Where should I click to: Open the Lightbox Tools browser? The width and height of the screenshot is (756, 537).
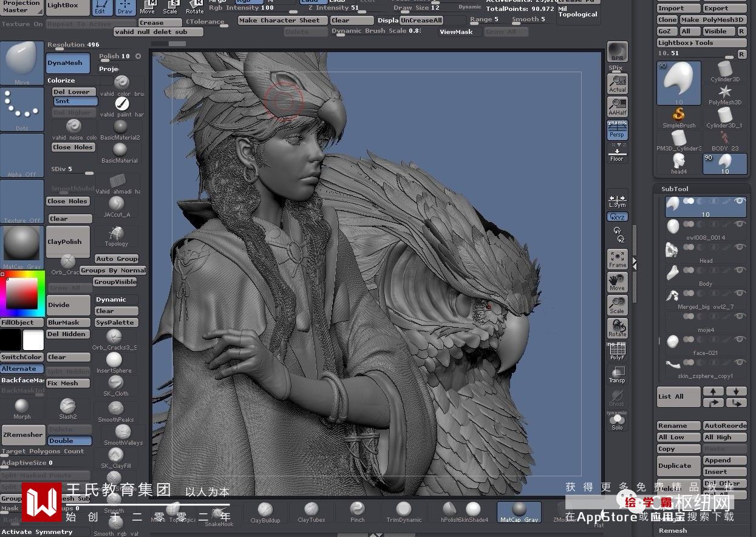coord(702,43)
